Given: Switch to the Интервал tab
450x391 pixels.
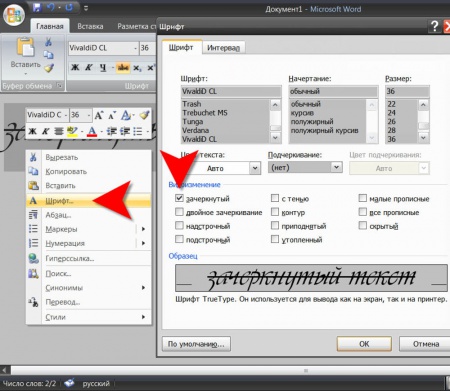Looking at the screenshot, I should 223,48.
